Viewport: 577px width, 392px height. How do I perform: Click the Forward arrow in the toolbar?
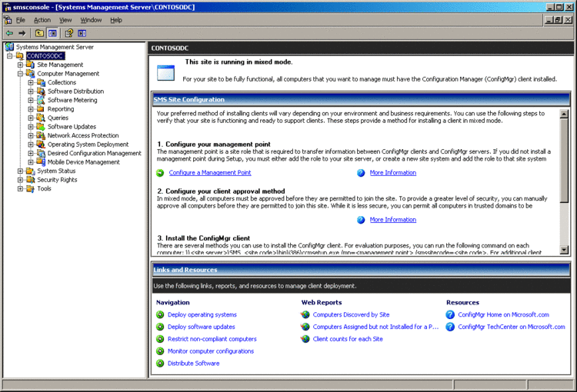[22, 33]
